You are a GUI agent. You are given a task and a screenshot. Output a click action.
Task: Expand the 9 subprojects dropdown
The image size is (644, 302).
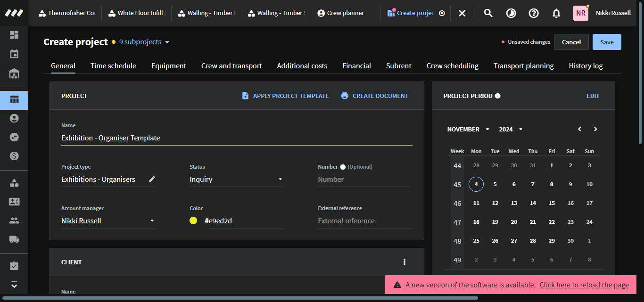pyautogui.click(x=144, y=42)
